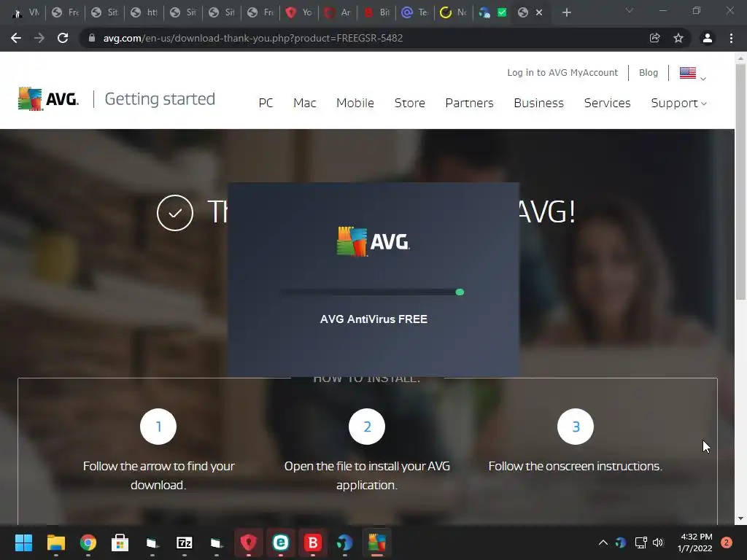
Task: Click the checkmark circle beside the heading
Action: pyautogui.click(x=175, y=212)
